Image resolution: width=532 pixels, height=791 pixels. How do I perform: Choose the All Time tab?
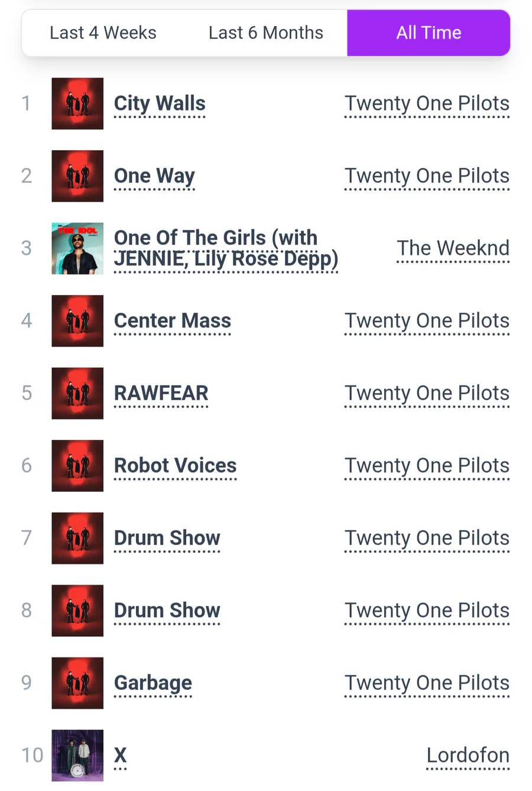click(429, 33)
